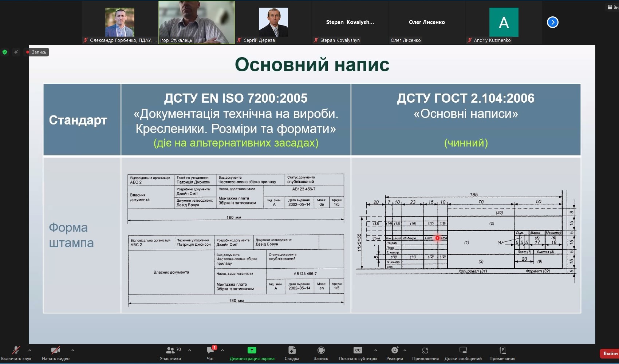The height and width of the screenshot is (364, 619).
Task: Click the AI companion sparkle icon
Action: 16,52
